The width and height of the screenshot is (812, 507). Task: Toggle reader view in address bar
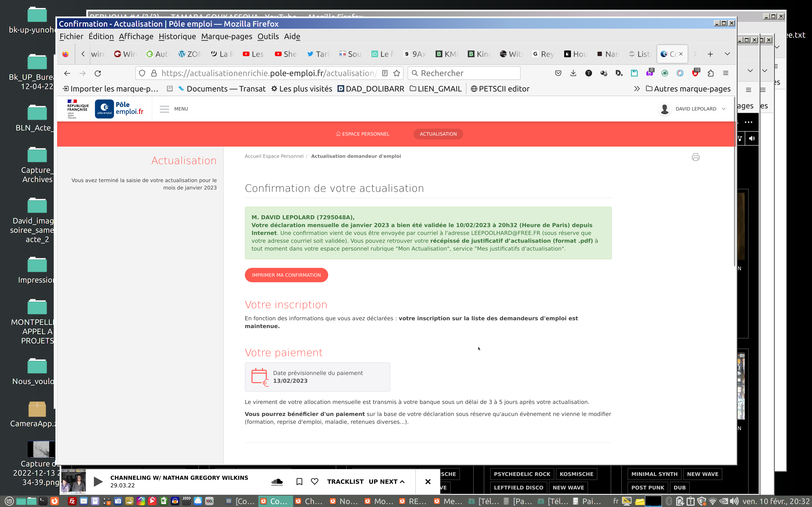[385, 73]
